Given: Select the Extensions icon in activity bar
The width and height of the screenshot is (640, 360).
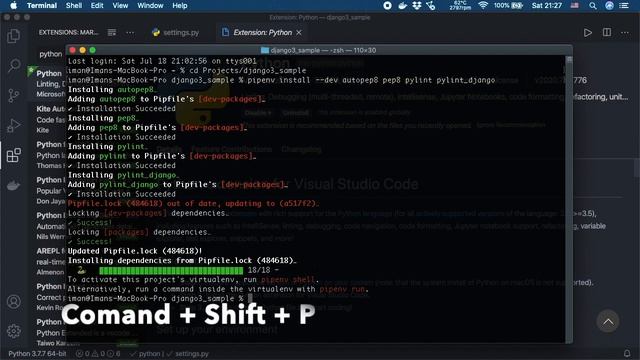Looking at the screenshot, I should click(13, 155).
